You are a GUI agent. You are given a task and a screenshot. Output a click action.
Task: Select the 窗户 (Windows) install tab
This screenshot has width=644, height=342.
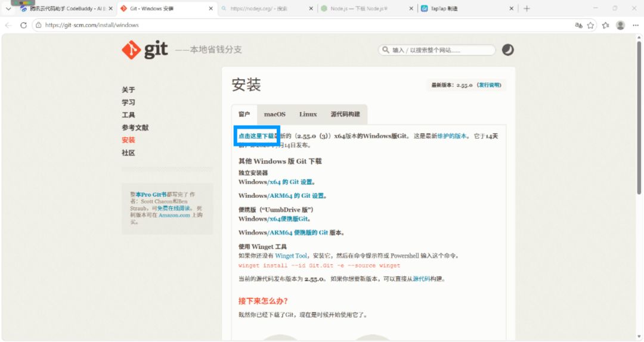click(244, 114)
